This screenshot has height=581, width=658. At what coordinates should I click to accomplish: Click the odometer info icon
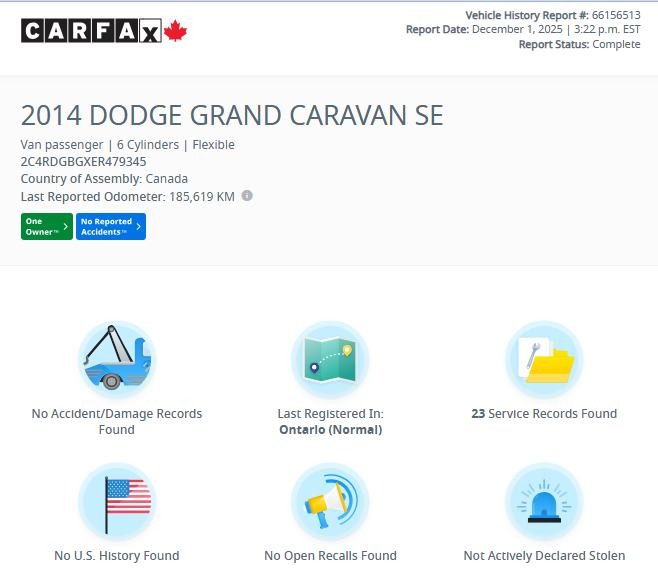tap(247, 196)
